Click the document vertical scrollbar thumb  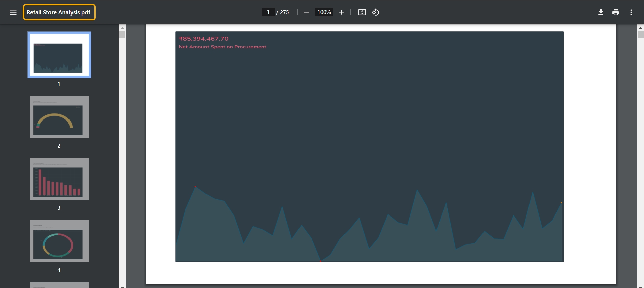(x=641, y=34)
